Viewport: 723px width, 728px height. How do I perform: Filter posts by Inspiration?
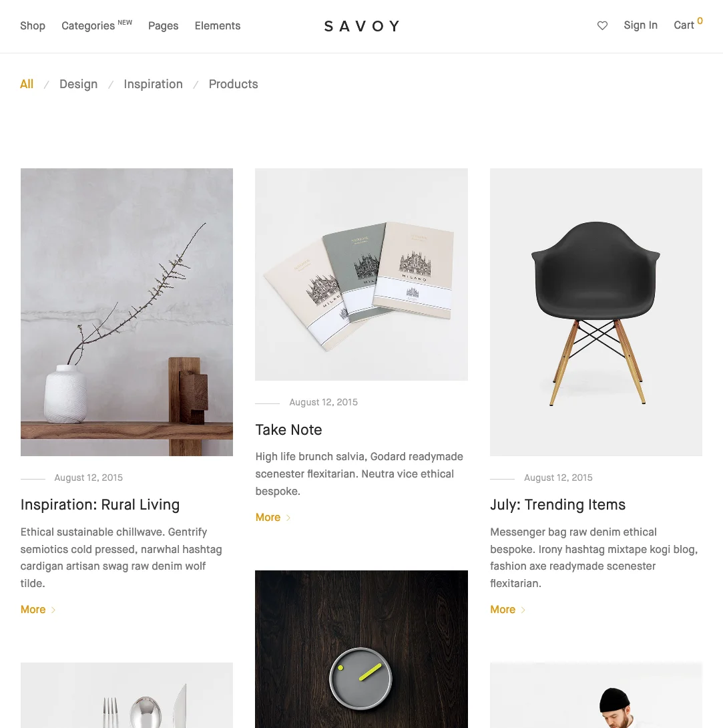click(153, 84)
